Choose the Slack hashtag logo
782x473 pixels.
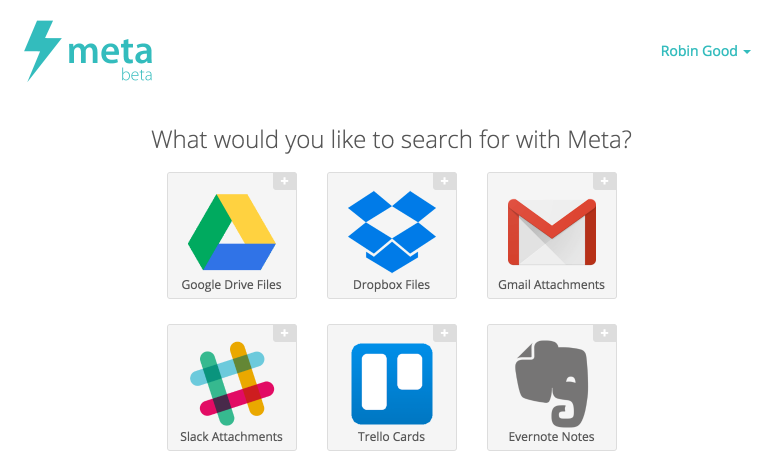232,383
